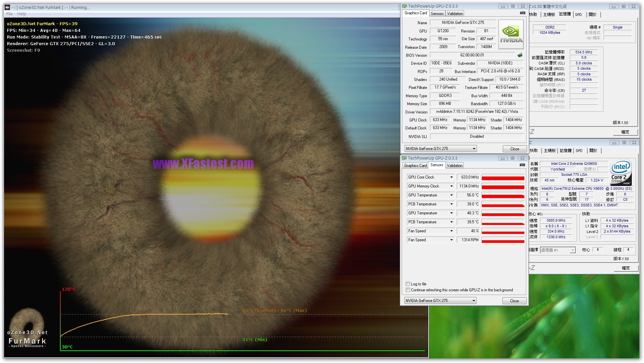Click the GPU Temperature red graph bar
The width and height of the screenshot is (644, 363).
click(x=502, y=195)
